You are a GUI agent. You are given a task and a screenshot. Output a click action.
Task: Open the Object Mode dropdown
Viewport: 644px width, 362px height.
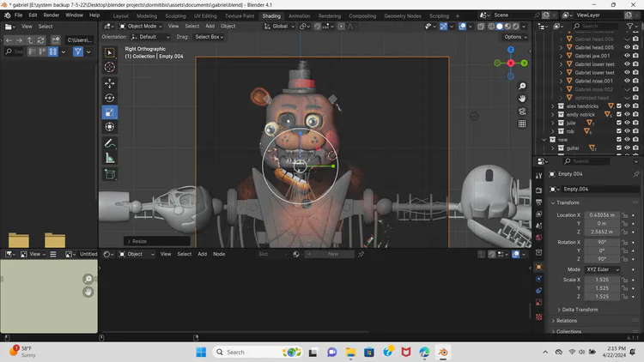[x=141, y=27]
